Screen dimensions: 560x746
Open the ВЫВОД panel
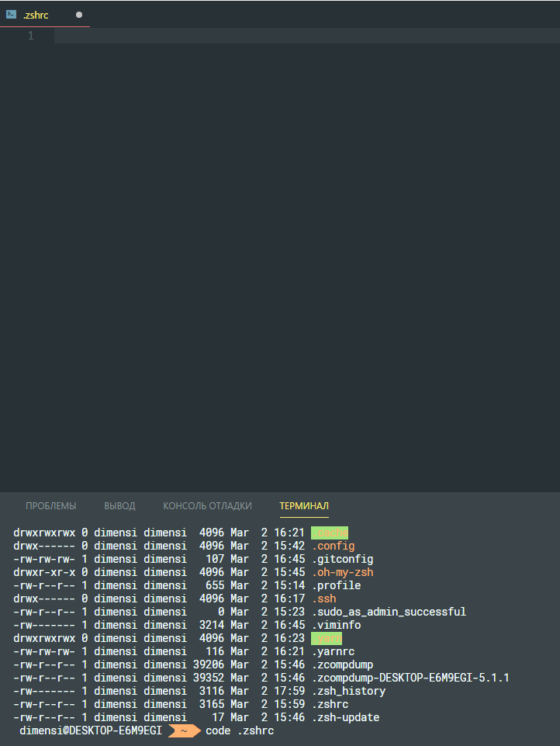119,505
